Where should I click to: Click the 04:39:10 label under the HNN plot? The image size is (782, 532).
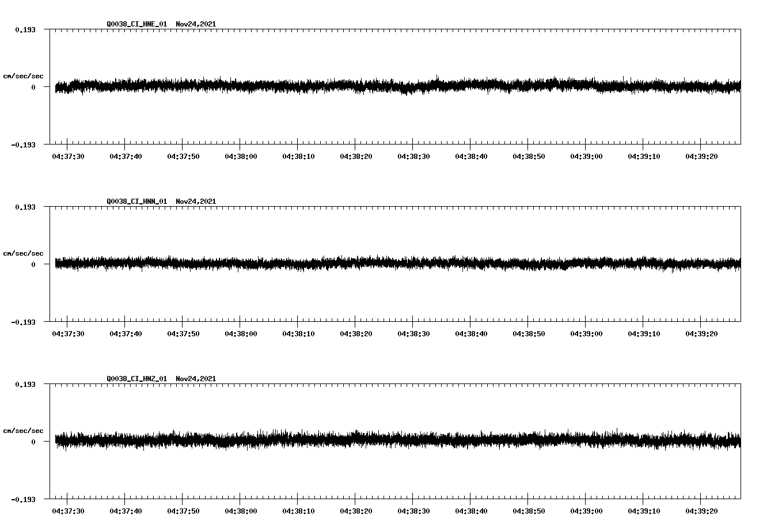[x=644, y=334]
